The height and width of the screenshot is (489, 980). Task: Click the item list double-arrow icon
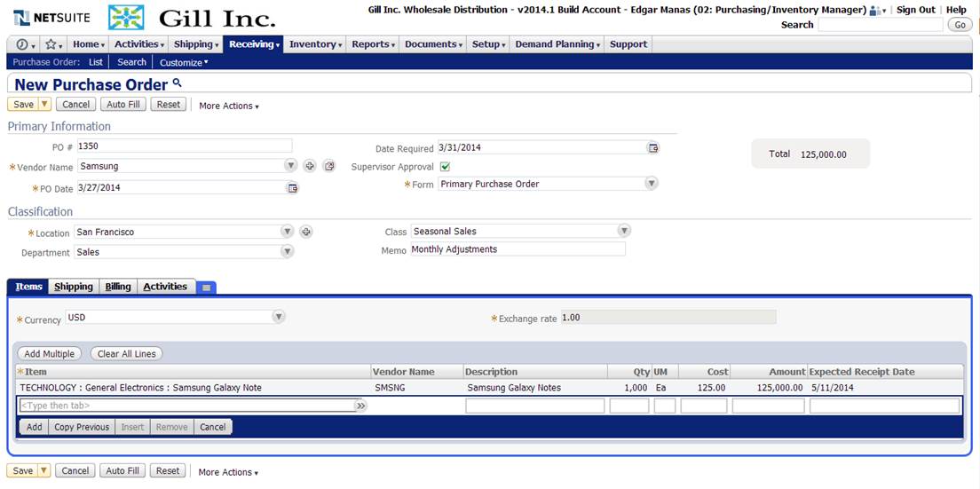(360, 406)
